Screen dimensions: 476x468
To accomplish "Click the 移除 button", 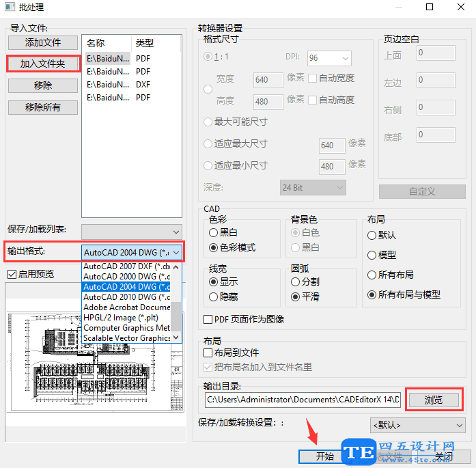I will 43,85.
